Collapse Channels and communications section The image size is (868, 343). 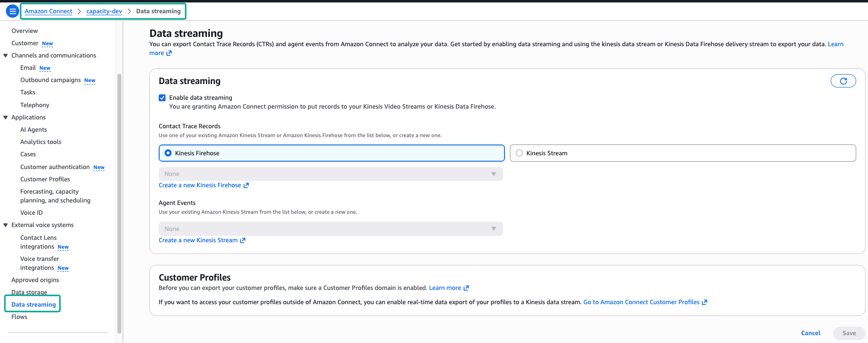coord(6,56)
